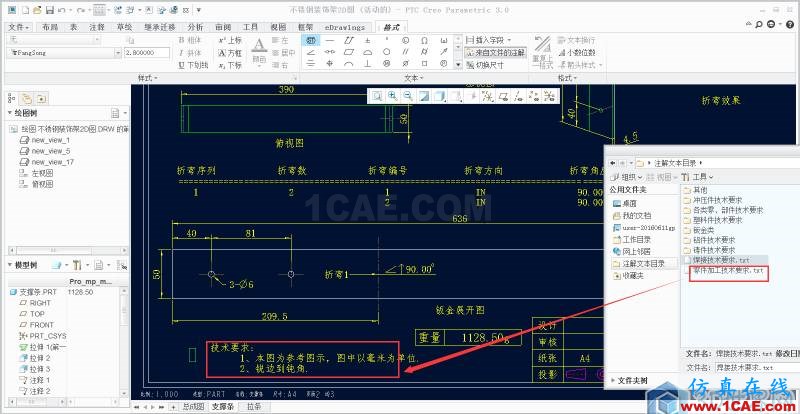This screenshot has width=800, height=414.
Task: Open the FangSong font dropdown
Action: (x=118, y=53)
